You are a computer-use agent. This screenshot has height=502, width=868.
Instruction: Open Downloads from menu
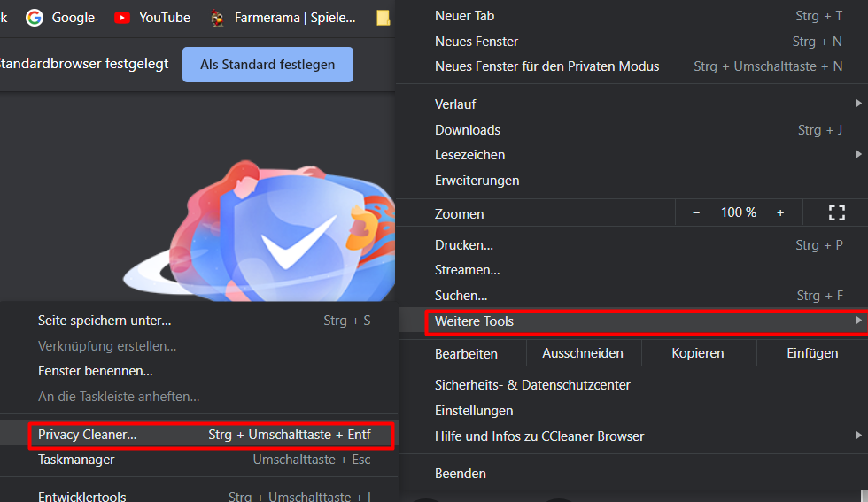pyautogui.click(x=633, y=130)
